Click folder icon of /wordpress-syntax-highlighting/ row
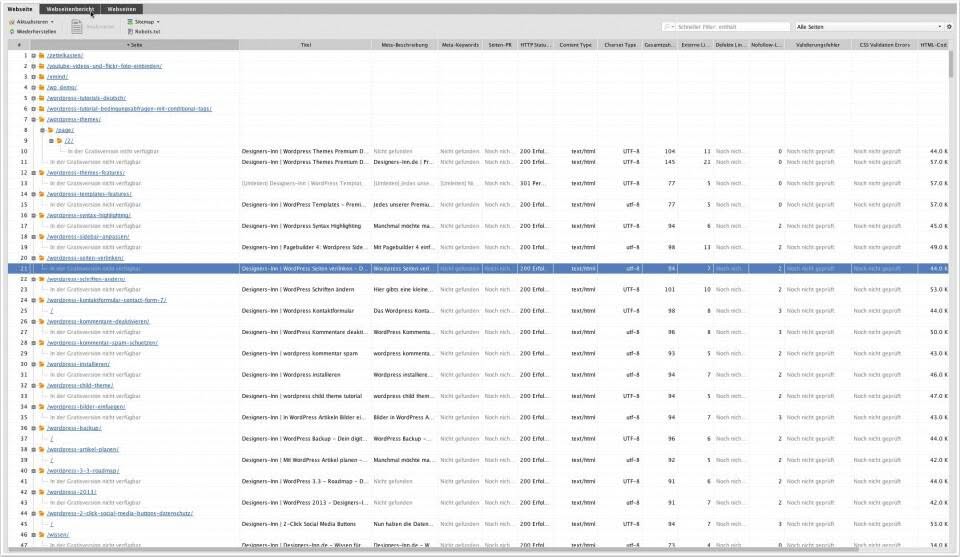The width and height of the screenshot is (960, 557). (x=42, y=215)
